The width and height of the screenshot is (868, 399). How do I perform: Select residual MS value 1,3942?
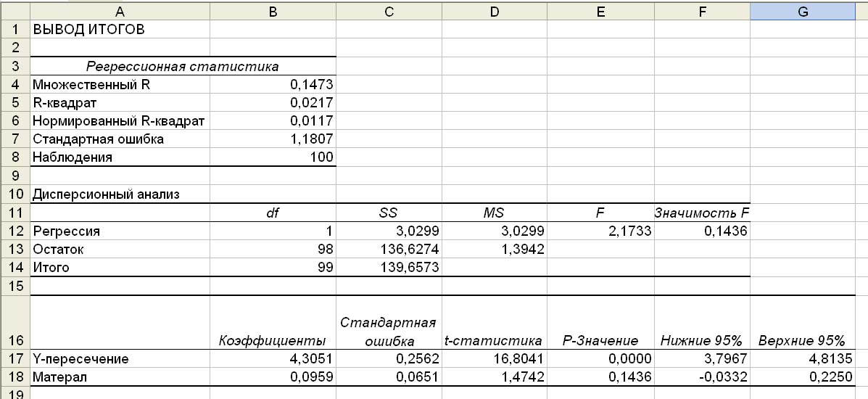click(x=495, y=249)
